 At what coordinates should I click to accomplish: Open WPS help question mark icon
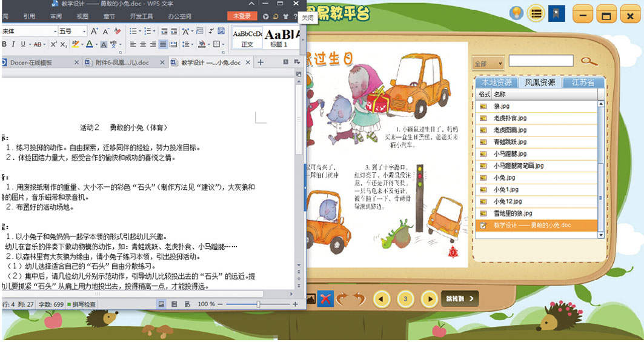[x=295, y=16]
